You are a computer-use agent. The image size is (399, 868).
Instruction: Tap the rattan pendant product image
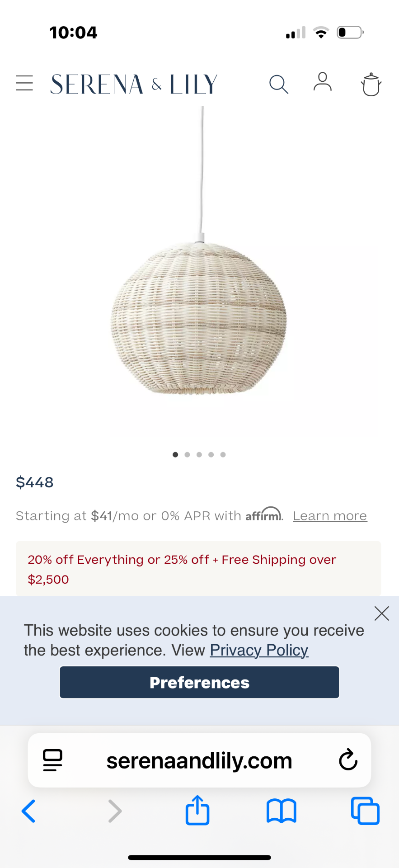(x=199, y=316)
